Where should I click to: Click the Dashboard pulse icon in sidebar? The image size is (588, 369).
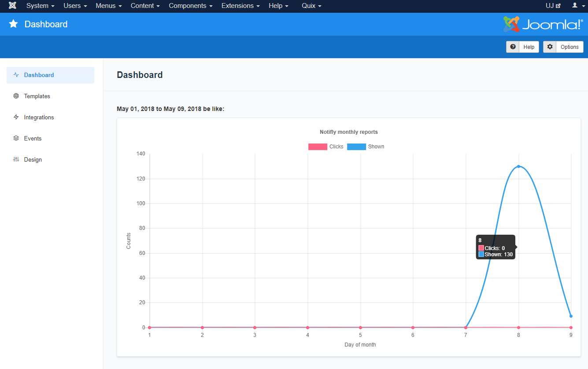(16, 75)
